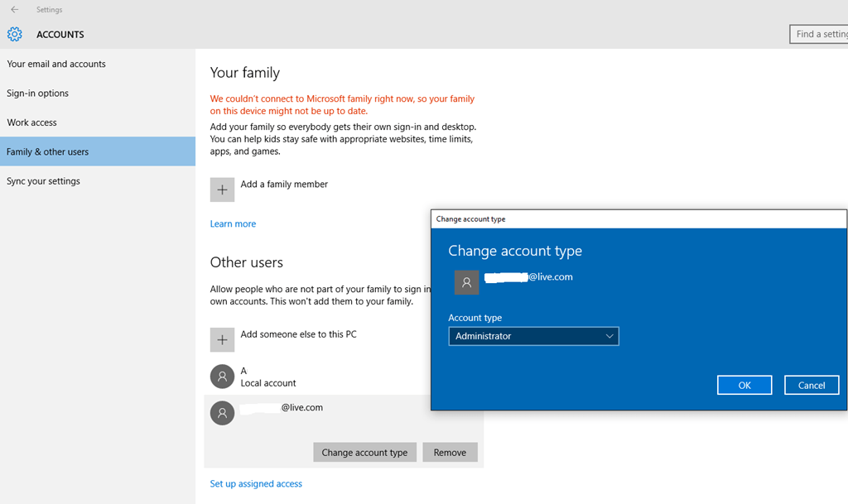Click the account avatar inside the Change account type dialog
The image size is (848, 504).
click(x=466, y=282)
